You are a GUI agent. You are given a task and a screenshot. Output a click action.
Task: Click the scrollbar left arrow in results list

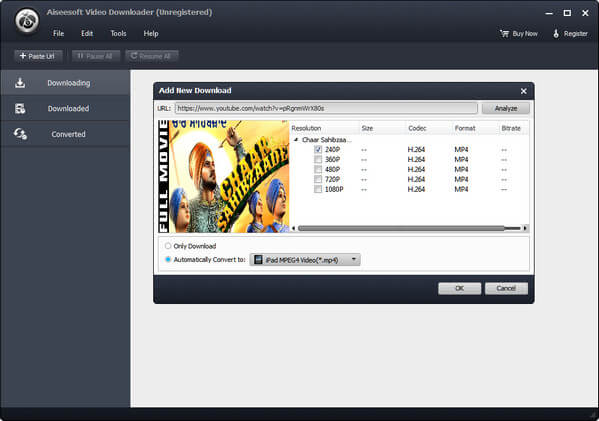[293, 228]
